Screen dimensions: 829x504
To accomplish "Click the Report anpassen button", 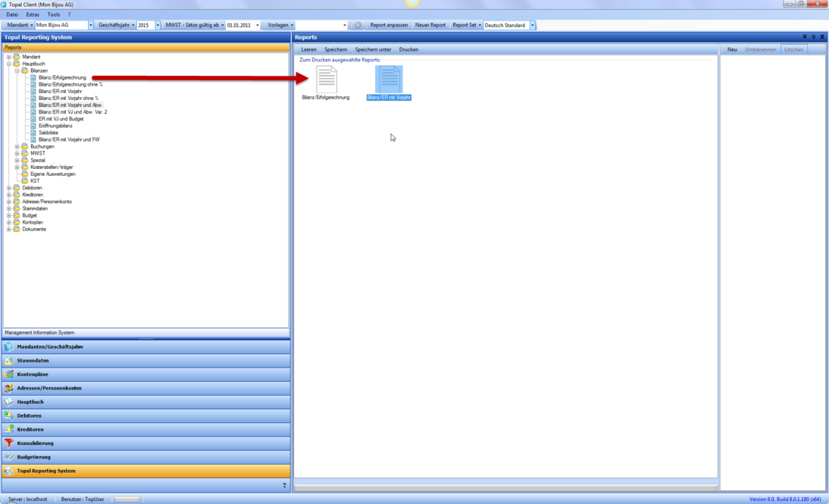I will coord(389,25).
